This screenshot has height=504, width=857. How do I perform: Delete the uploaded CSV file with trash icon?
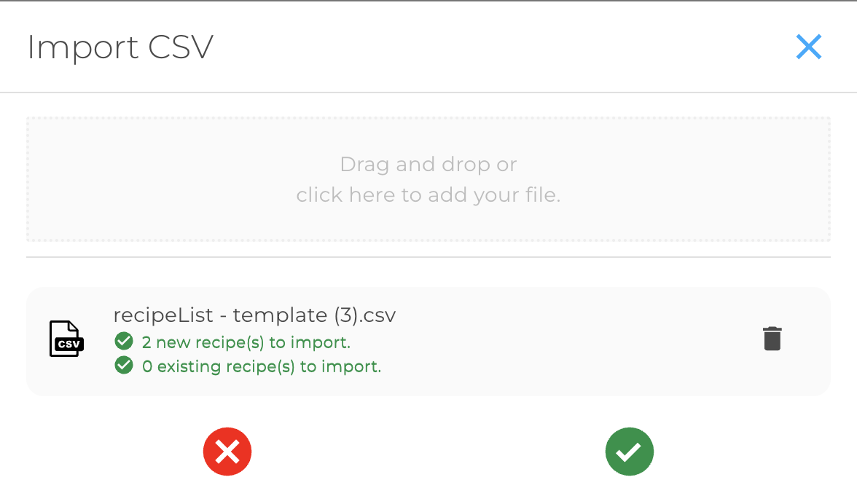[x=772, y=339]
